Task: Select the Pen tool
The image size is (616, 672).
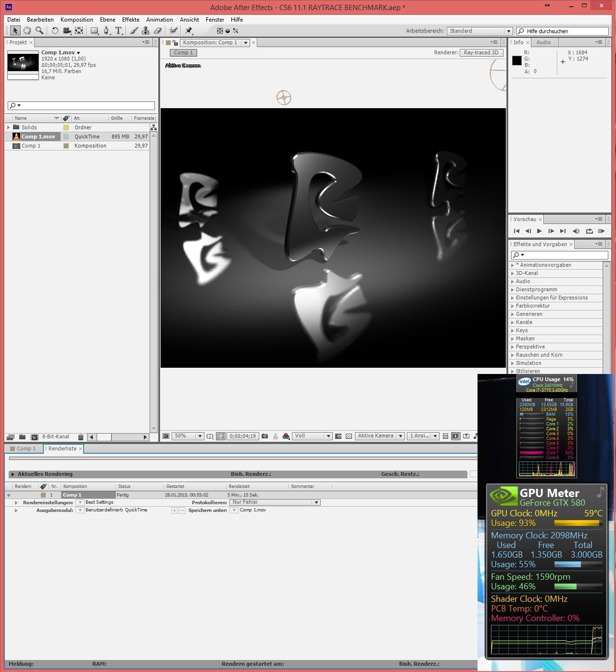Action: [106, 30]
